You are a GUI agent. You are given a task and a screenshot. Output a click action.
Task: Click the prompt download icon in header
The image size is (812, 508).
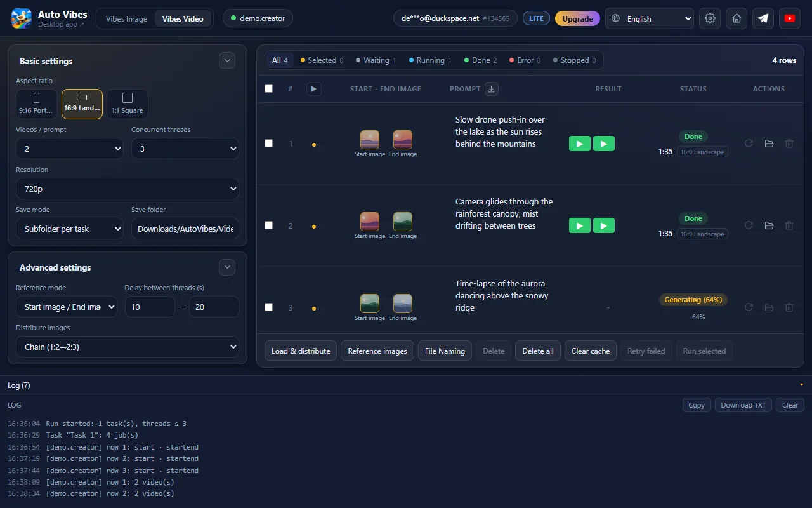[491, 89]
